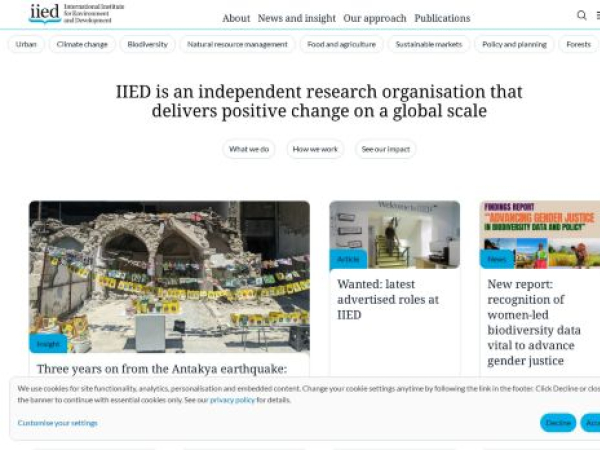Click the News label badge

[497, 259]
